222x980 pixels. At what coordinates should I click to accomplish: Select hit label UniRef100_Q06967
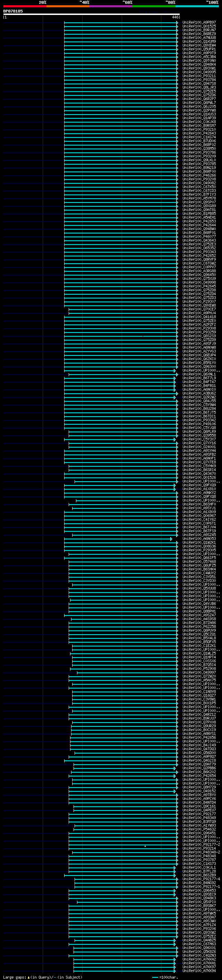199,516
